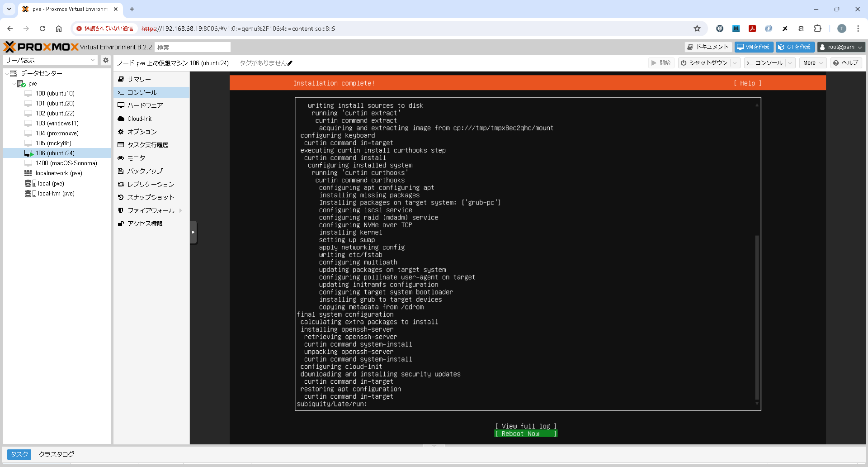
Task: Open the root@pam user menu
Action: (x=841, y=47)
